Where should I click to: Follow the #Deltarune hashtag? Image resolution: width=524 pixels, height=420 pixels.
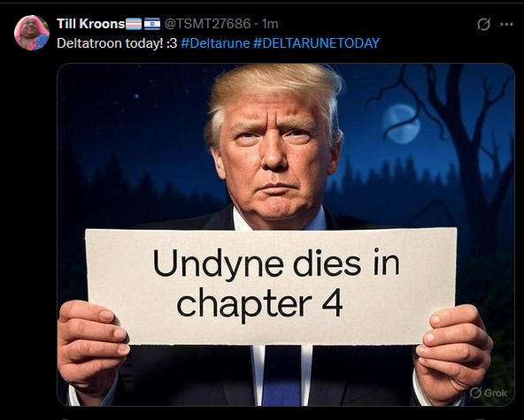215,43
